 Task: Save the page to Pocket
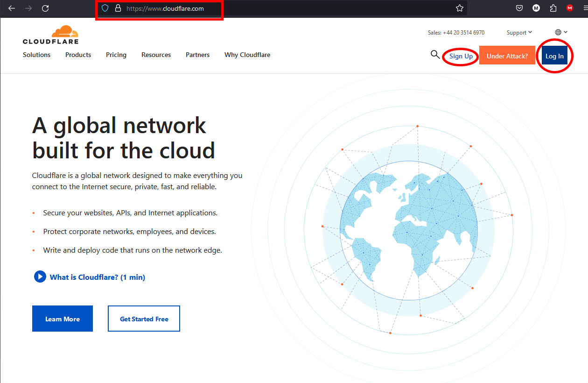coord(519,8)
